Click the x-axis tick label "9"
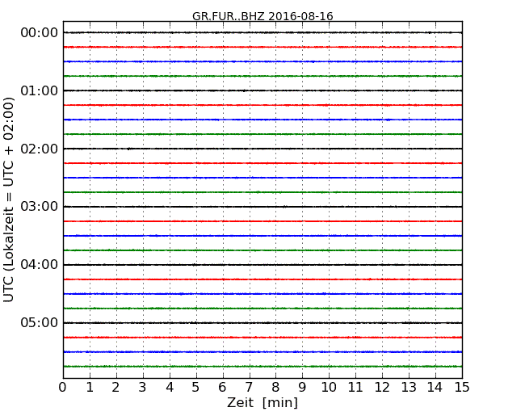This screenshot has height=420, width=525. pos(302,388)
